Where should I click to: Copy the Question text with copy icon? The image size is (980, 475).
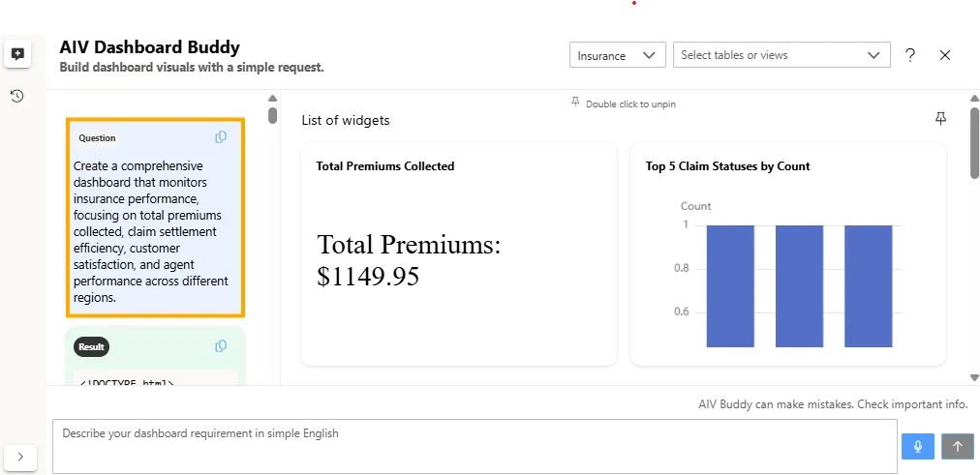tap(221, 137)
